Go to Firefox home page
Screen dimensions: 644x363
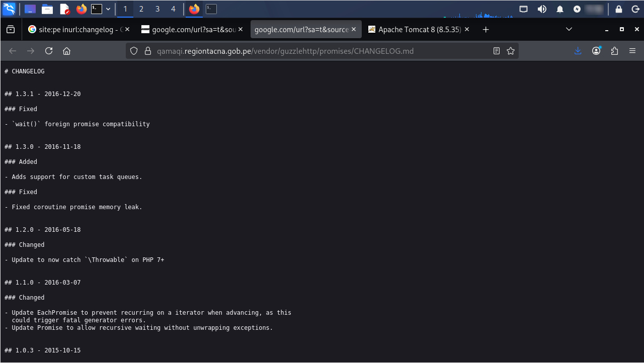(66, 51)
